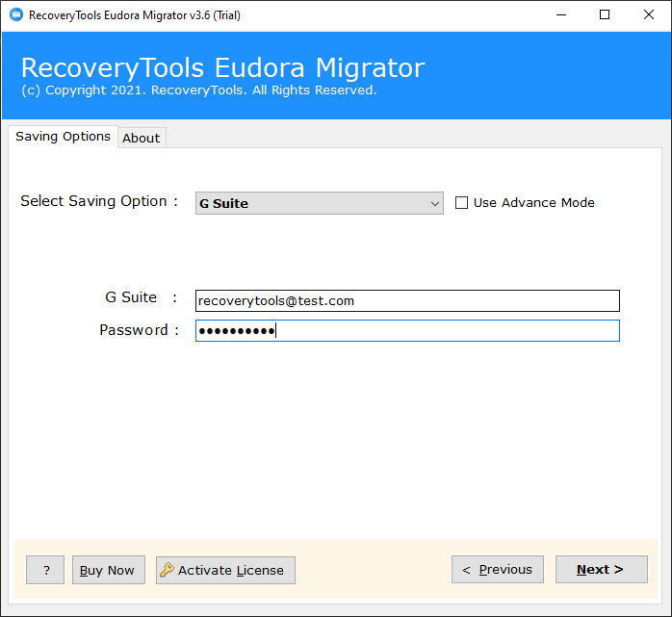The width and height of the screenshot is (672, 617).
Task: Close the Eudora Migrator window
Action: [649, 15]
